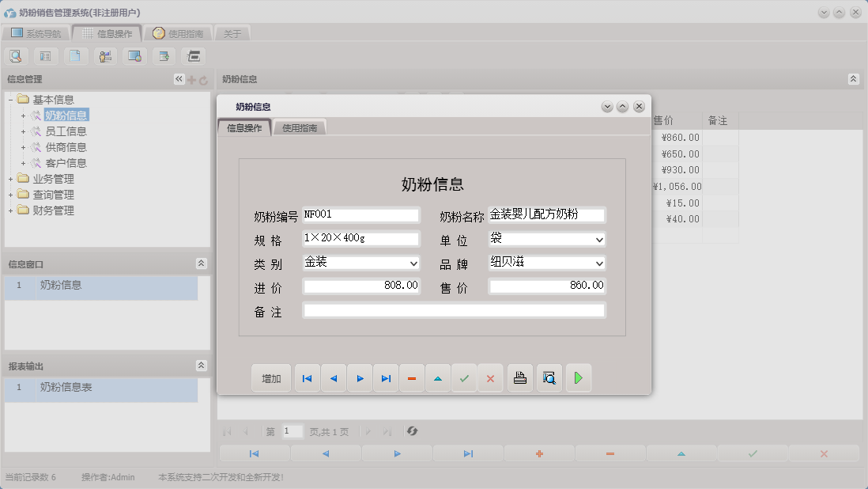This screenshot has height=489, width=868.
Task: Click the 增加 button
Action: point(271,377)
